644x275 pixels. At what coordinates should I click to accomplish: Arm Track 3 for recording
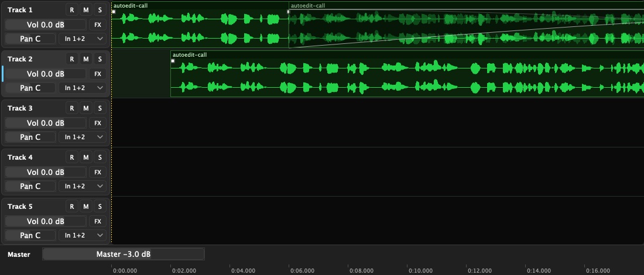pyautogui.click(x=72, y=108)
